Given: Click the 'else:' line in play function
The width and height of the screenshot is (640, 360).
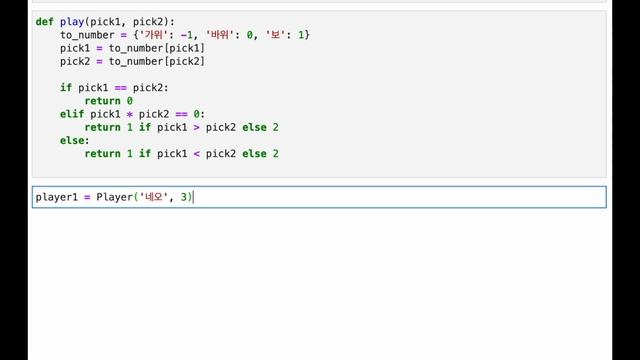Looking at the screenshot, I should pyautogui.click(x=75, y=140).
